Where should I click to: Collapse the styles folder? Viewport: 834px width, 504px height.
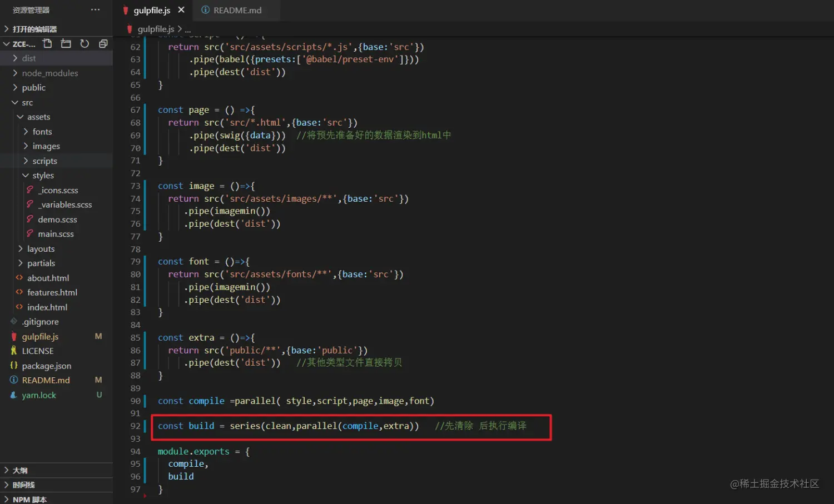click(56, 176)
